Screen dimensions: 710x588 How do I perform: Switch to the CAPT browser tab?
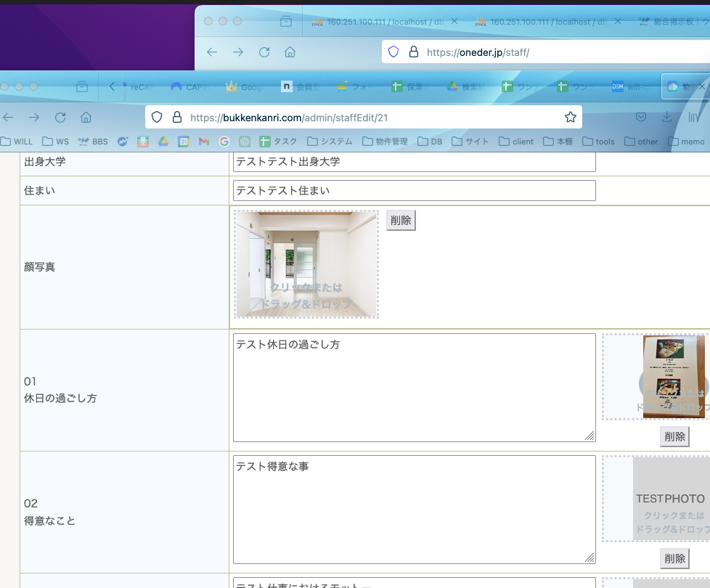point(189,87)
